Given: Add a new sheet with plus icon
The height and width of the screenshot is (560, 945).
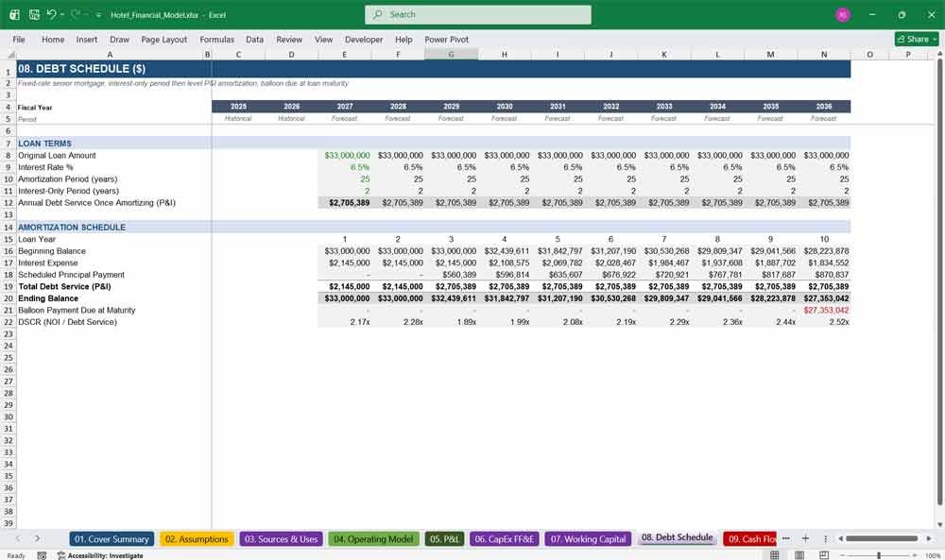Looking at the screenshot, I should [x=805, y=538].
